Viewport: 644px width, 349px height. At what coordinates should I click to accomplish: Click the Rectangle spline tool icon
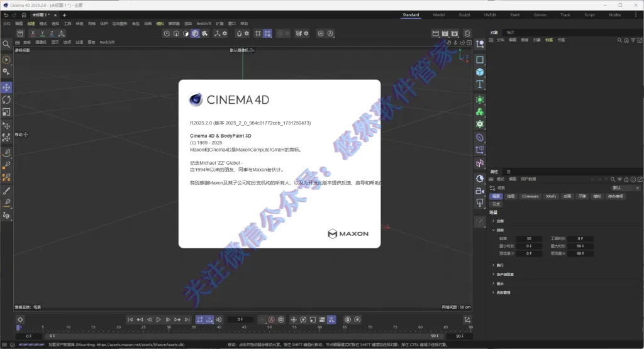coord(480,60)
